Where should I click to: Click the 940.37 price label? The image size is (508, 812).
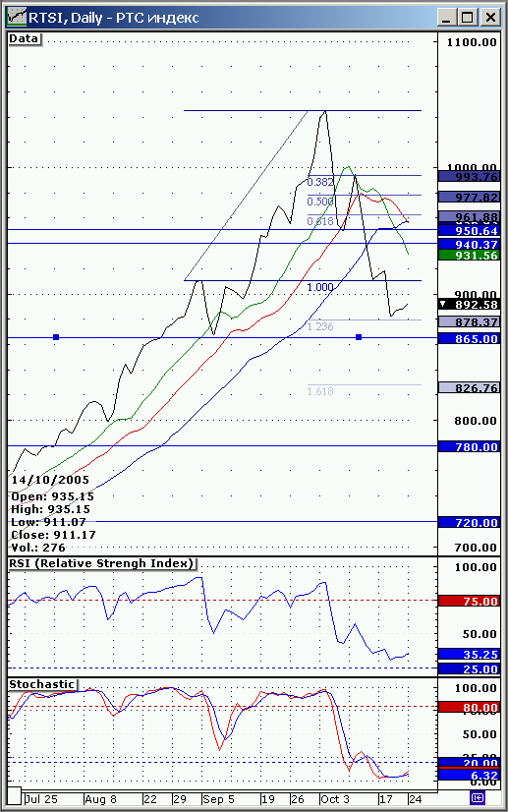[469, 244]
